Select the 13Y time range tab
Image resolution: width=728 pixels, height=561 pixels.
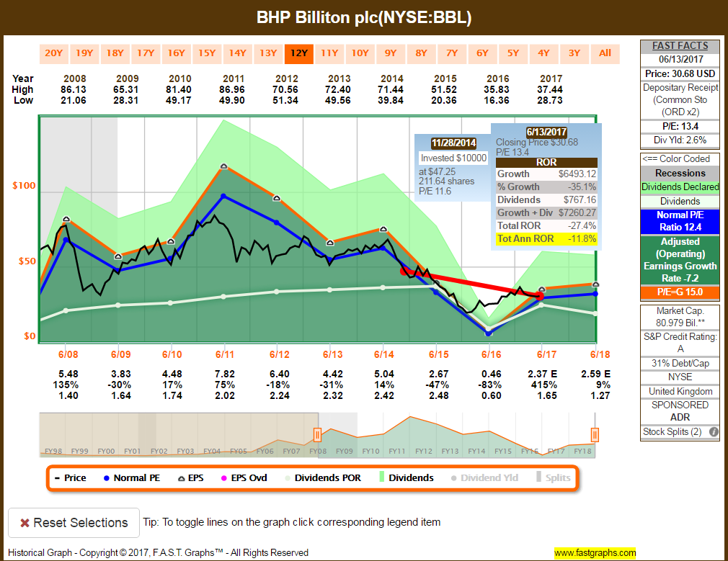coord(268,53)
